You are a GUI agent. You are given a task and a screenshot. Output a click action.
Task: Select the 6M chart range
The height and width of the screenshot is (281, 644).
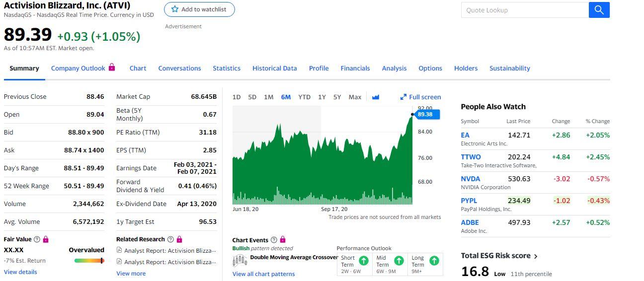(286, 97)
